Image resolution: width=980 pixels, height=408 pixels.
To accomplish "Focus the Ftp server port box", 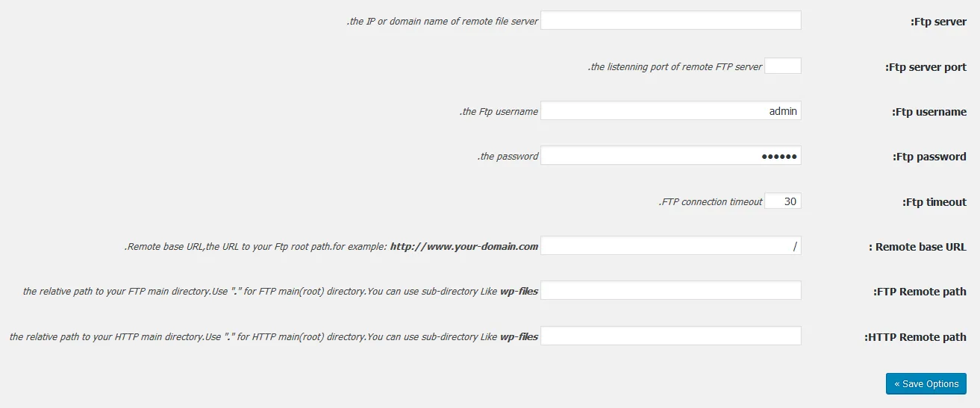I will pyautogui.click(x=783, y=66).
